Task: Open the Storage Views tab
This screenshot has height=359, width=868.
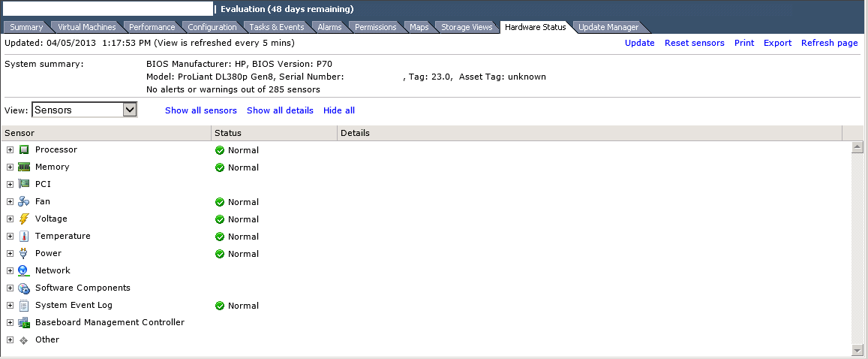Action: (467, 27)
